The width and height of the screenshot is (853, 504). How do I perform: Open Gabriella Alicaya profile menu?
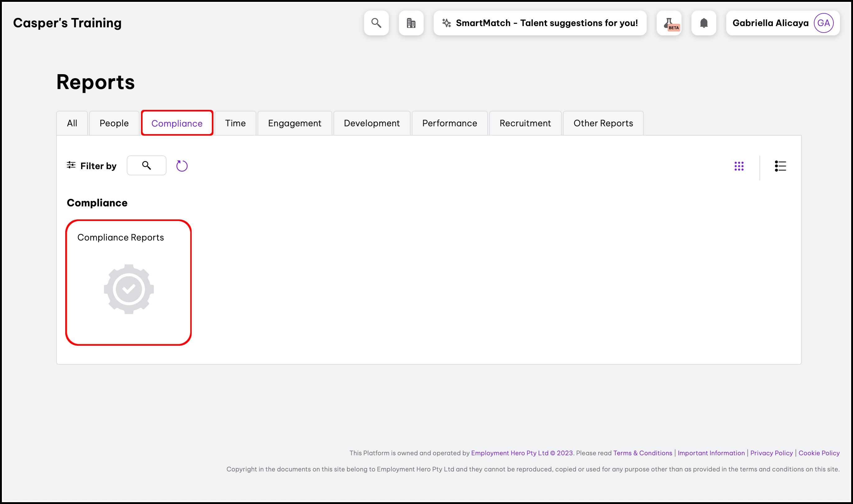[x=783, y=23]
